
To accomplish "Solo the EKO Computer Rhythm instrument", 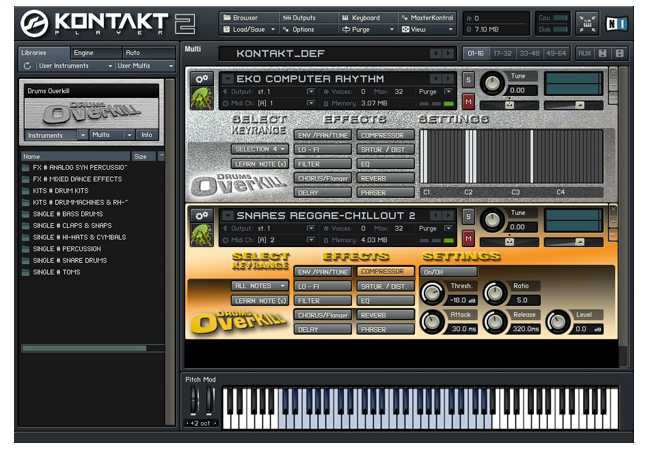I will [468, 79].
